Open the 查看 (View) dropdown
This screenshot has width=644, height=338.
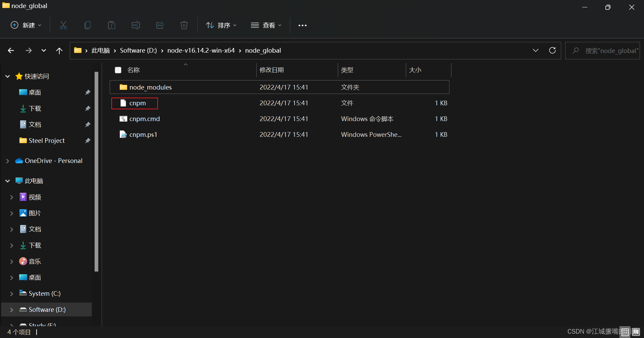click(266, 25)
